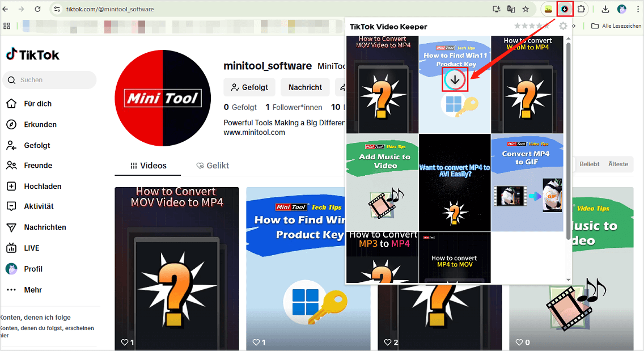Select the MP4 to MOV thumbnail in Video Keeper
The width and height of the screenshot is (644, 351).
click(455, 257)
